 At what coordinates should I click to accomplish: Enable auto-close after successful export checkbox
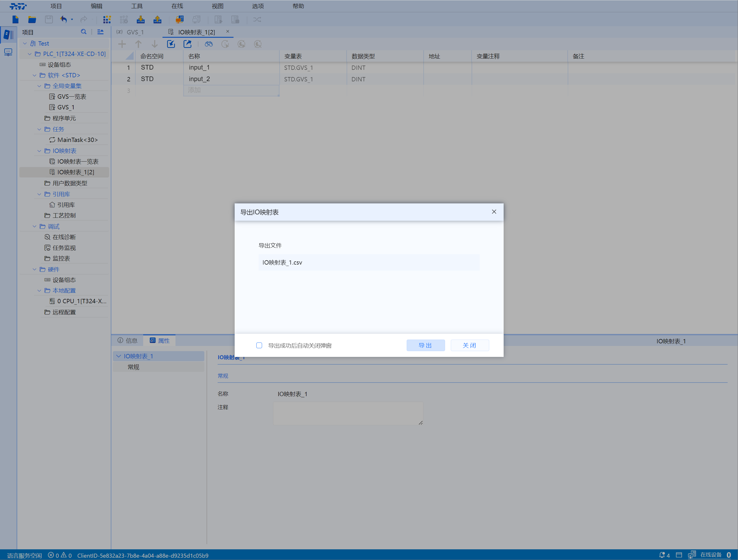coord(259,345)
